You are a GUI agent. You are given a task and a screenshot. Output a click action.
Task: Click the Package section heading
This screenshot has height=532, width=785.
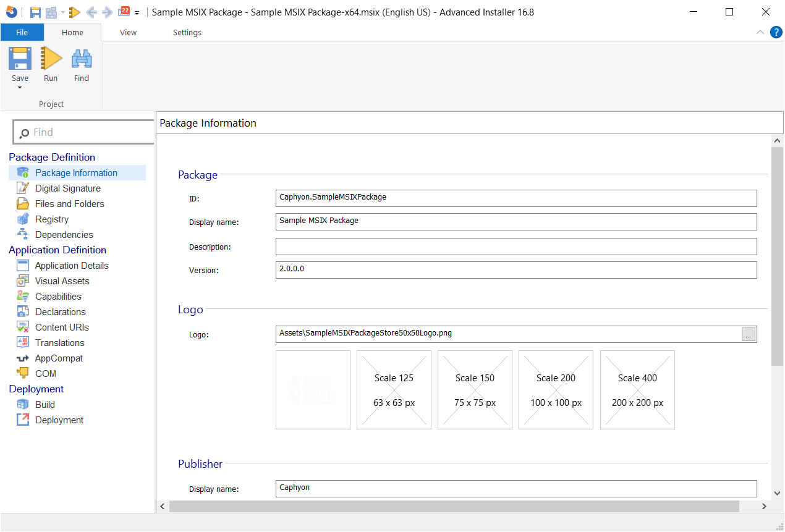198,175
